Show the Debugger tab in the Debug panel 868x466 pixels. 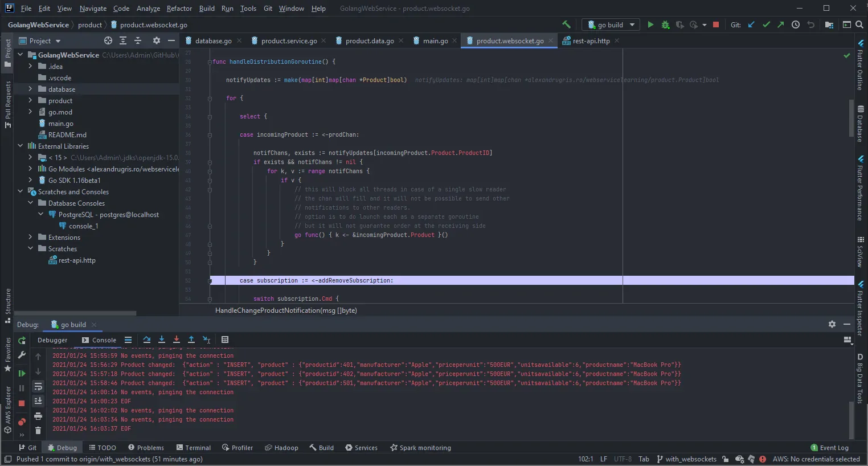click(x=52, y=340)
